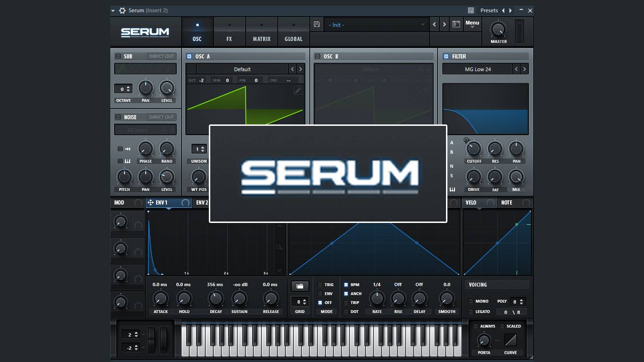This screenshot has height=362, width=644.
Task: Click the ENV1 drag-to-assign crosshair icon
Action: click(x=150, y=203)
